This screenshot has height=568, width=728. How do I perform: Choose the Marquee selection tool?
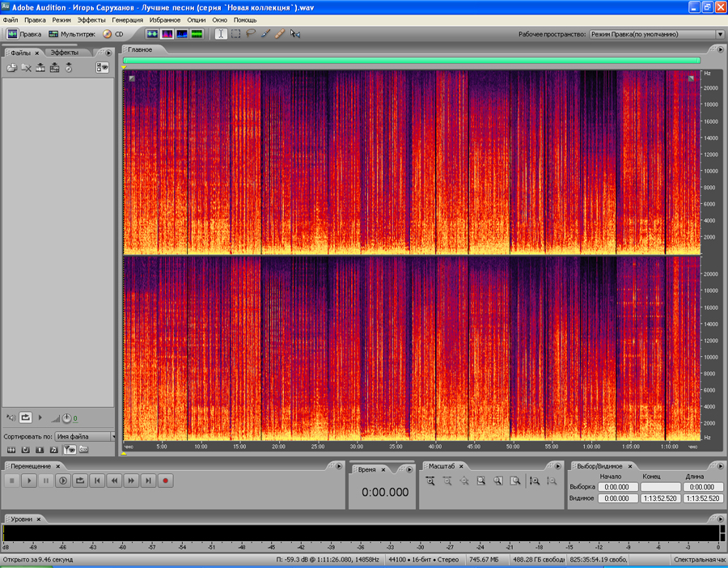[235, 34]
